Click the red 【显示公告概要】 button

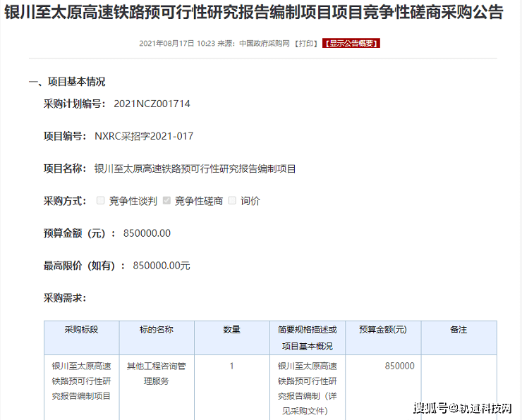point(351,43)
